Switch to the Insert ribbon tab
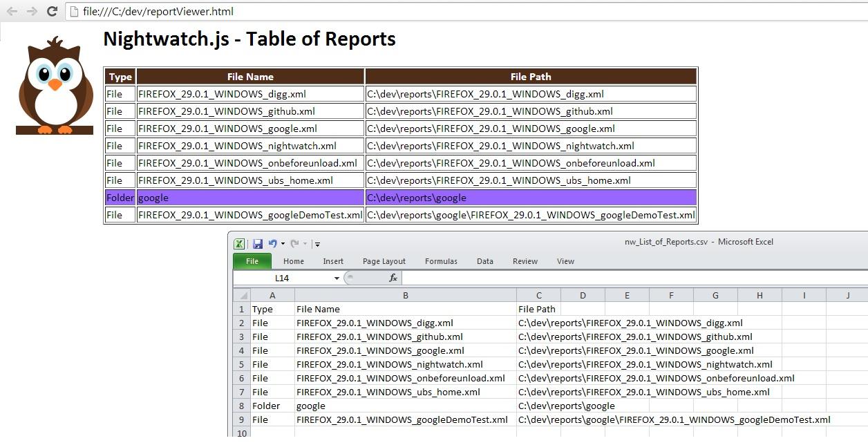 pos(333,261)
